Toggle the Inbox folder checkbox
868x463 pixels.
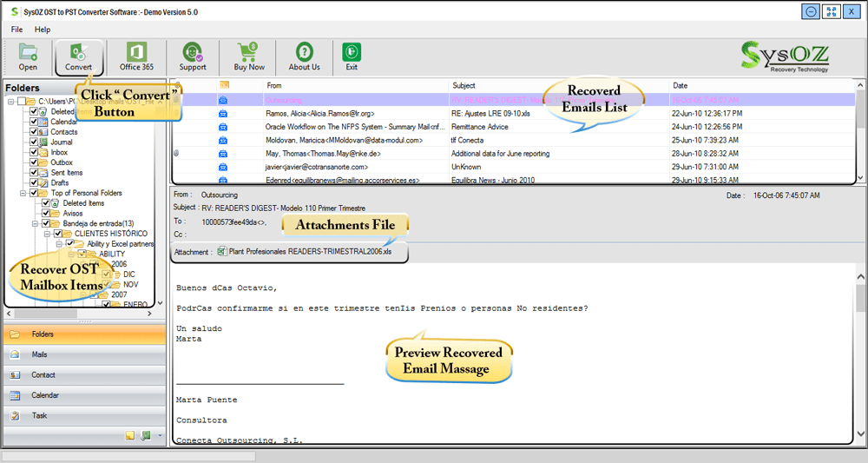pos(34,152)
